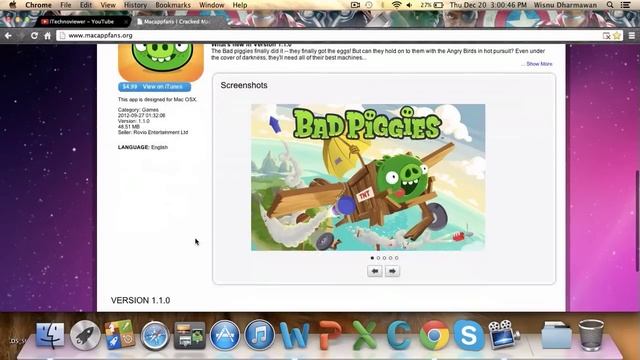The height and width of the screenshot is (360, 640).
Task: Expand description with Show More link
Action: pyautogui.click(x=539, y=64)
